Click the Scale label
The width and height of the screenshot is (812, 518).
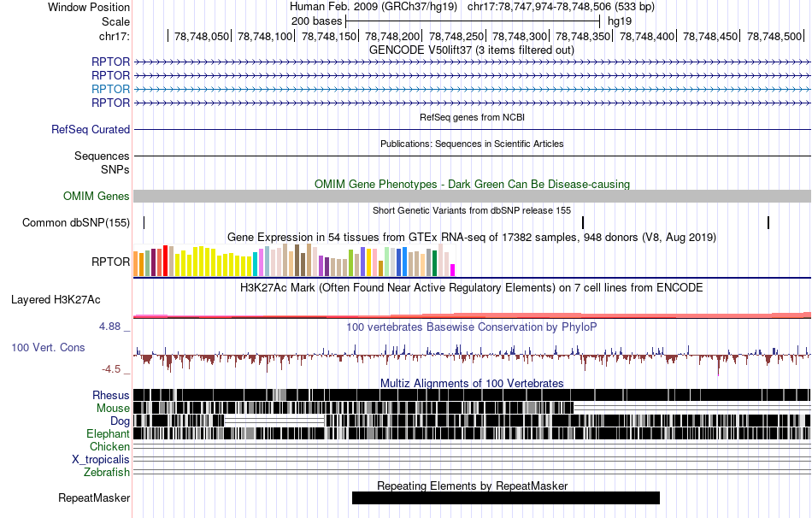click(115, 21)
